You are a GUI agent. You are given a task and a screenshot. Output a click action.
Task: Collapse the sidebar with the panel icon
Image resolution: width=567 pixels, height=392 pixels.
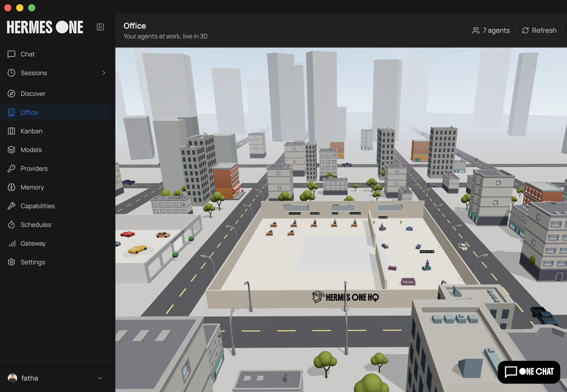[100, 27]
